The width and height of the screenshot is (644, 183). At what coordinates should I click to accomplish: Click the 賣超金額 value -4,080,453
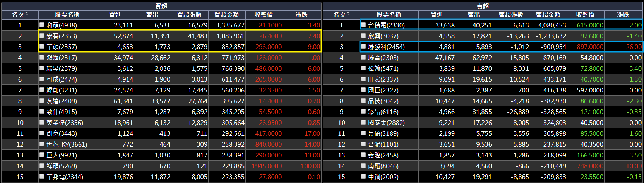tap(551, 25)
